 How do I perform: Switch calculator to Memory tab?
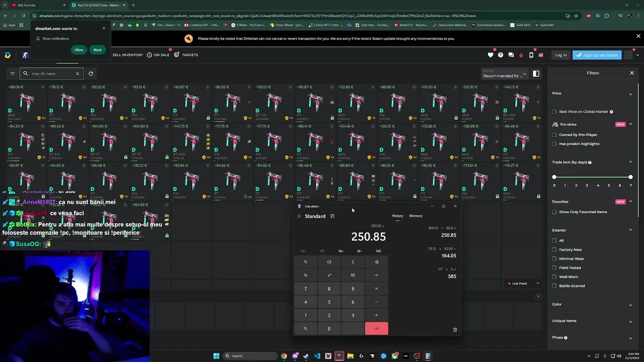(x=416, y=216)
